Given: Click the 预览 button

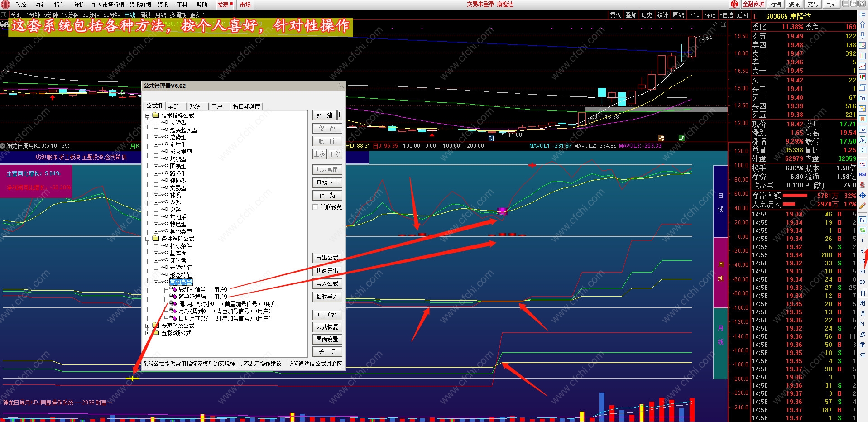Looking at the screenshot, I should pyautogui.click(x=327, y=195).
